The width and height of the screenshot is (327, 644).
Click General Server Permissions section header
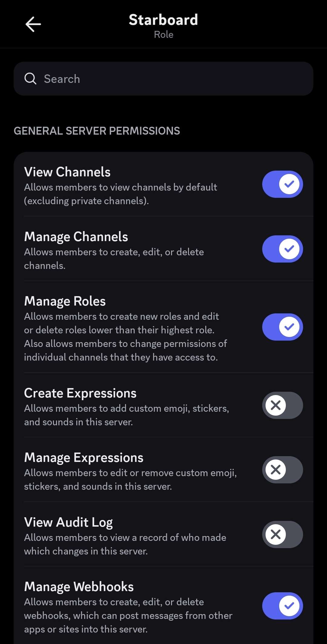(x=97, y=131)
